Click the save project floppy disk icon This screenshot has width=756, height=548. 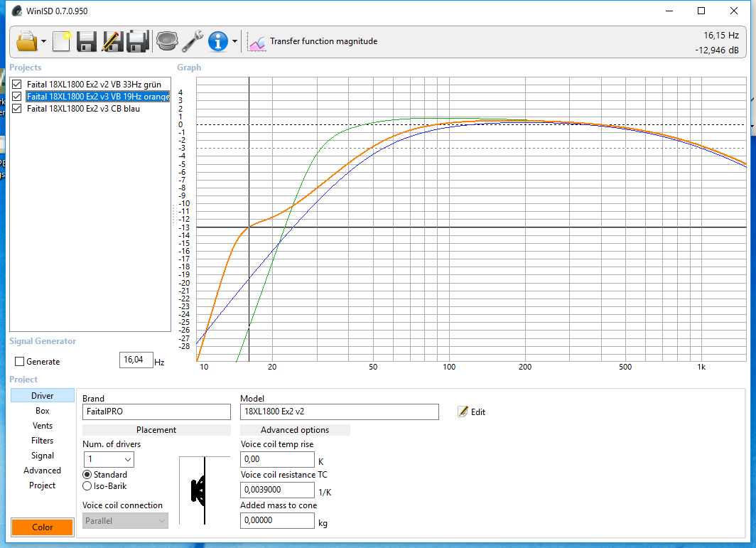pyautogui.click(x=87, y=41)
